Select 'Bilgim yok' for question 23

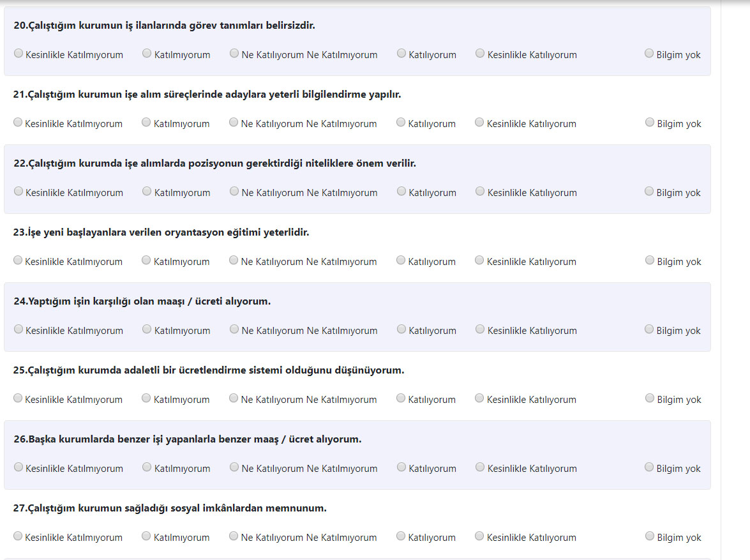[650, 261]
